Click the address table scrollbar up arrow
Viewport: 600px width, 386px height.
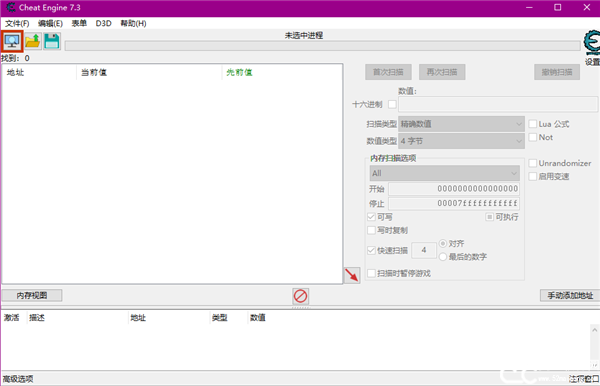tap(594, 330)
